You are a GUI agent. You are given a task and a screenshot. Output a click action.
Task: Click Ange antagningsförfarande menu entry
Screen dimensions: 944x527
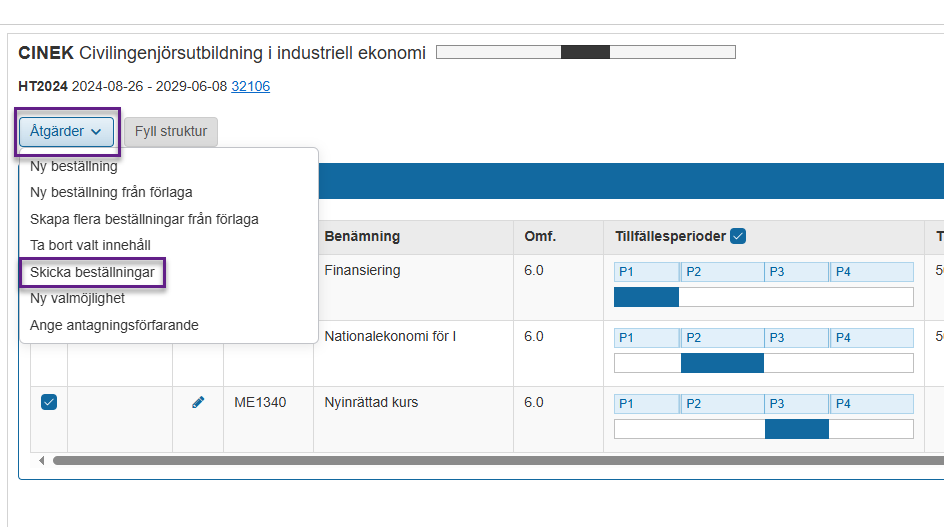[114, 325]
